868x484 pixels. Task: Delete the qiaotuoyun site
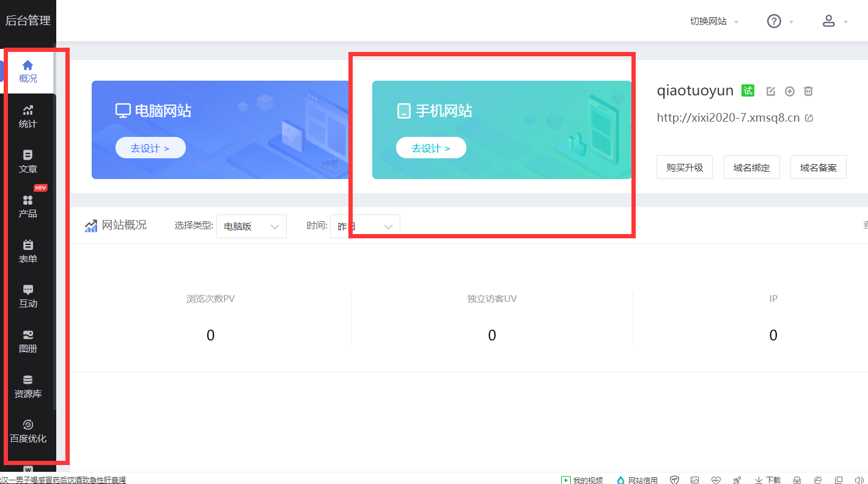(x=808, y=90)
